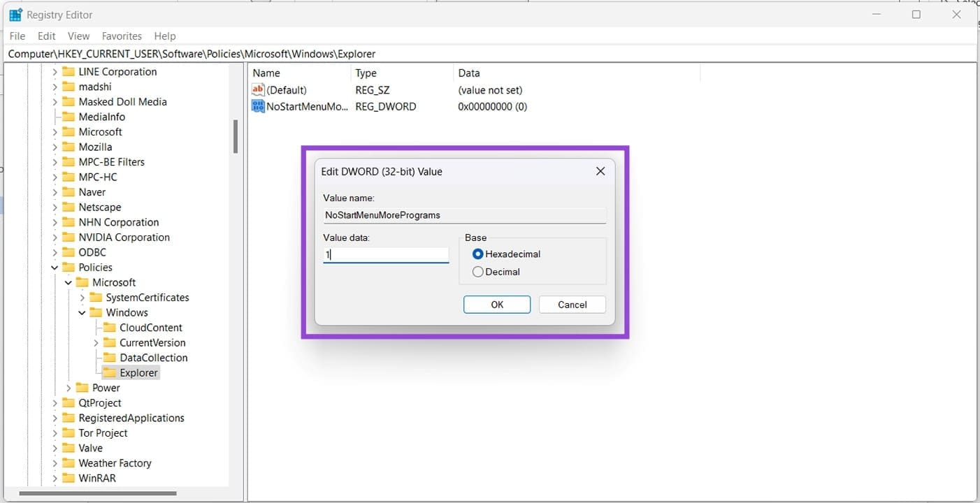The image size is (980, 503).
Task: Click the Registry Editor title bar icon
Action: click(15, 14)
